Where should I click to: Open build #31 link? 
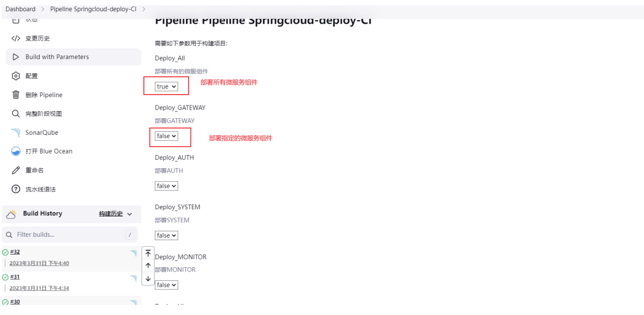[15, 277]
